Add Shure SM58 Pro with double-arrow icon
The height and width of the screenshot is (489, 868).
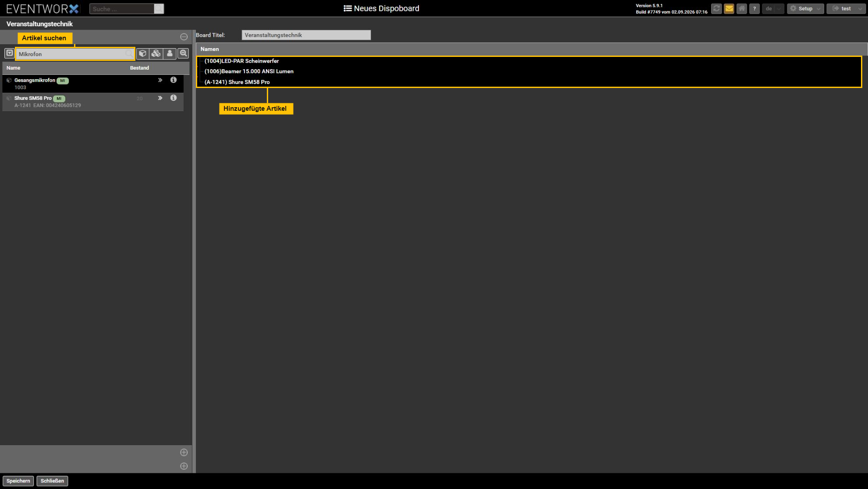tap(160, 98)
